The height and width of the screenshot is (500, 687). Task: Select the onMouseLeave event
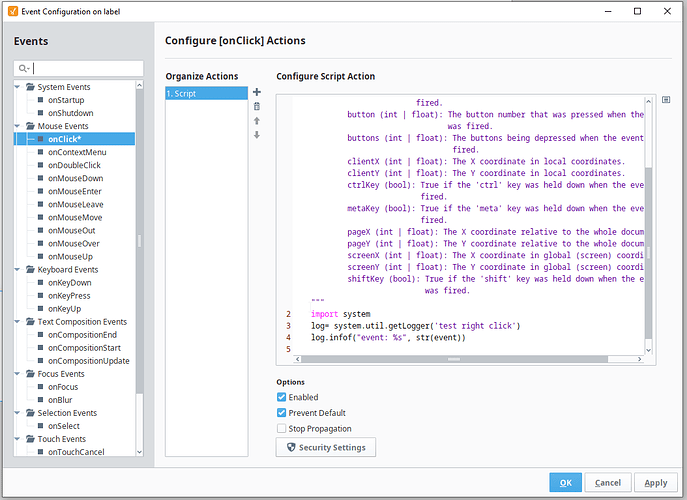pyautogui.click(x=75, y=204)
